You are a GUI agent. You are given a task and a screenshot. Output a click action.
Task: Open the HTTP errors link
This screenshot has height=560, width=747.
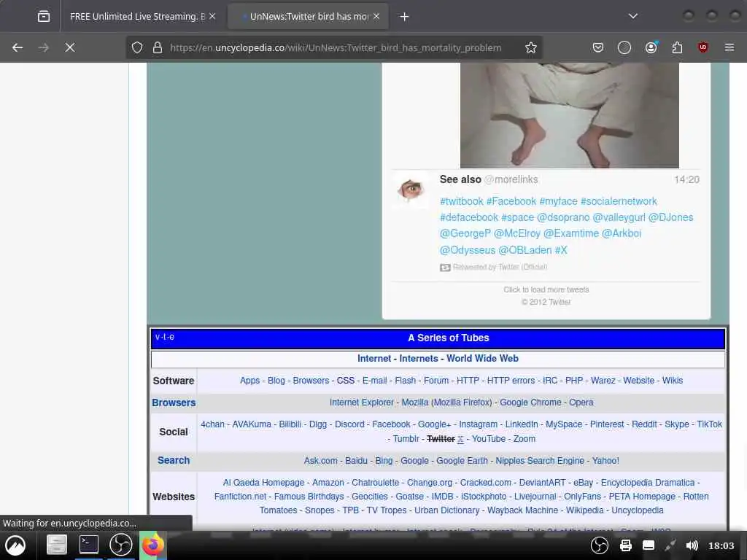pos(511,381)
